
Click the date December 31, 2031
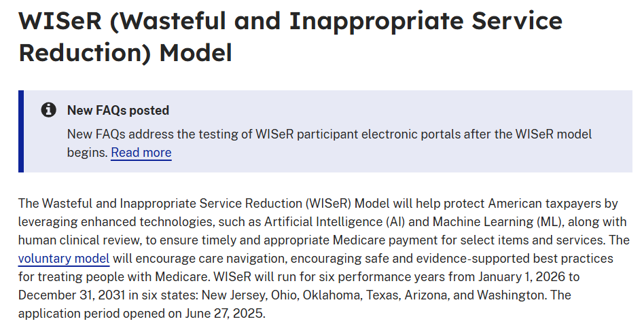(69, 295)
